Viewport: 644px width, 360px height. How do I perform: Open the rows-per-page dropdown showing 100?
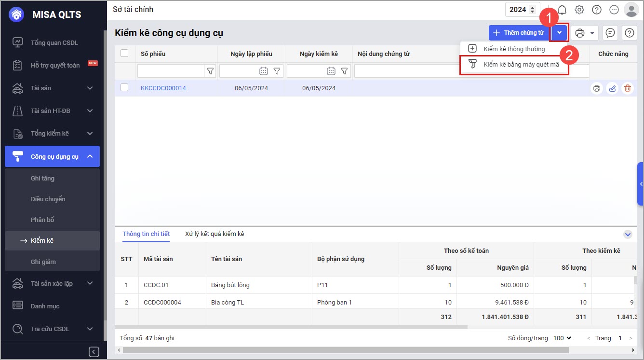pyautogui.click(x=562, y=338)
